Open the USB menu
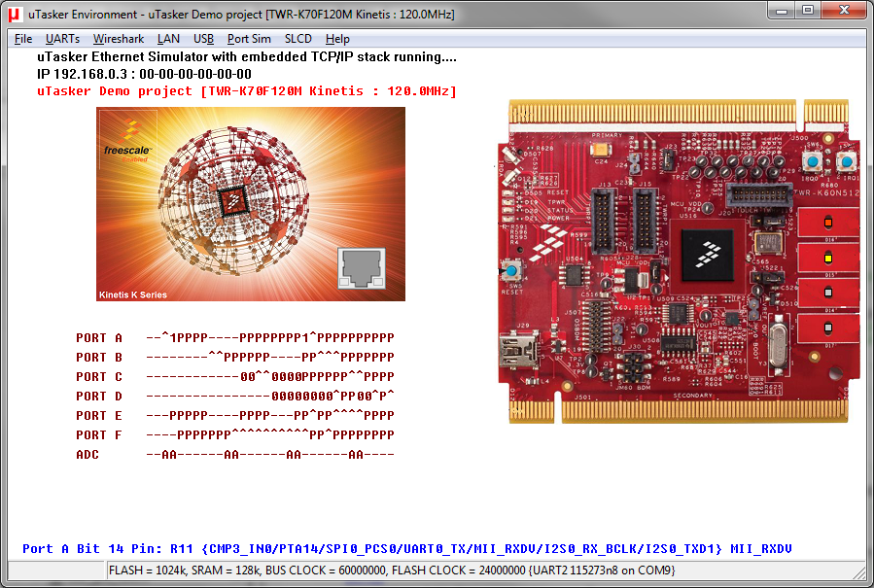Image resolution: width=874 pixels, height=588 pixels. 203,39
